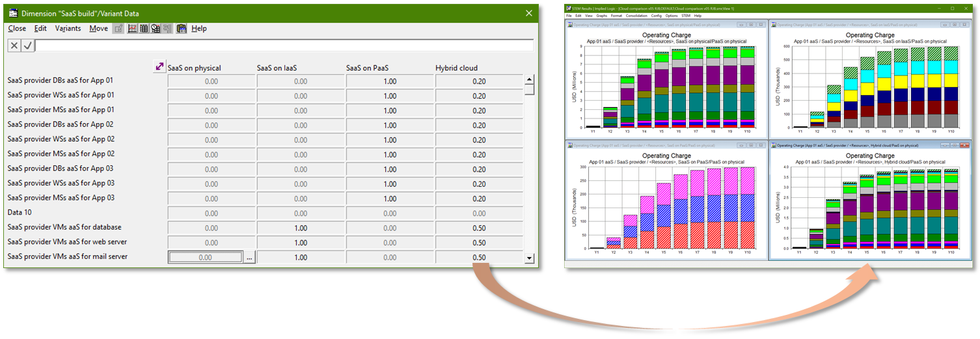
Task: Select the Data 10 row label
Action: pos(20,213)
